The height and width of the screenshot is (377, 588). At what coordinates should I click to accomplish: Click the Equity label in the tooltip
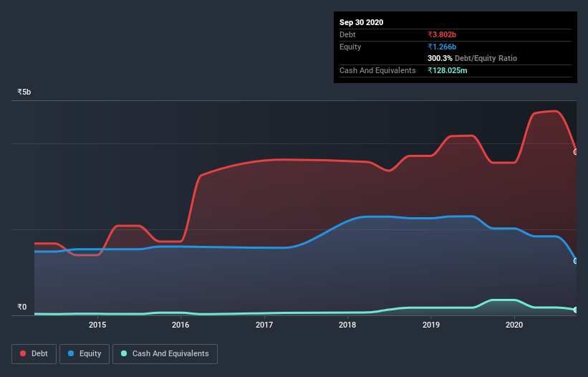[350, 47]
